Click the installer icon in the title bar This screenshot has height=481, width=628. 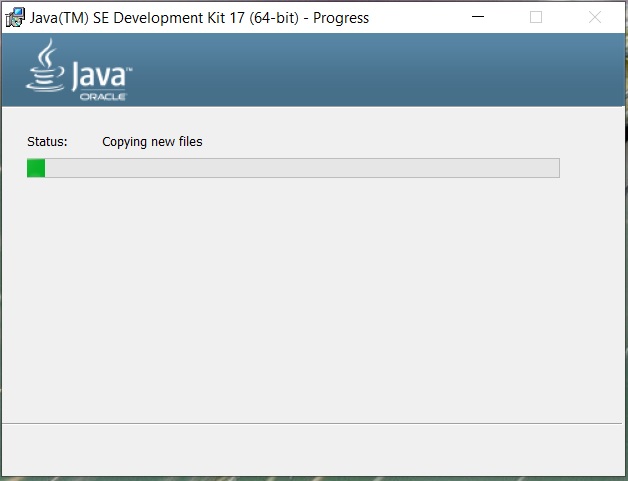click(x=15, y=18)
